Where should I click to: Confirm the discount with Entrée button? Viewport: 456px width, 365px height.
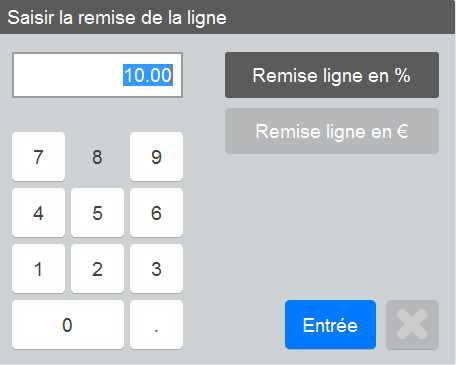[330, 325]
